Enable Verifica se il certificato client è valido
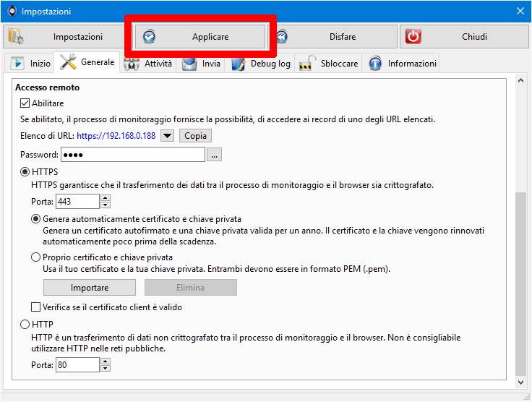The height and width of the screenshot is (402, 532). pyautogui.click(x=35, y=307)
